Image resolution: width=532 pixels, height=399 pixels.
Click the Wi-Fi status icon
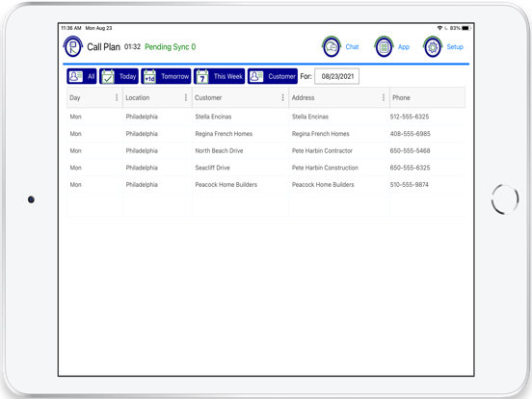pos(439,28)
